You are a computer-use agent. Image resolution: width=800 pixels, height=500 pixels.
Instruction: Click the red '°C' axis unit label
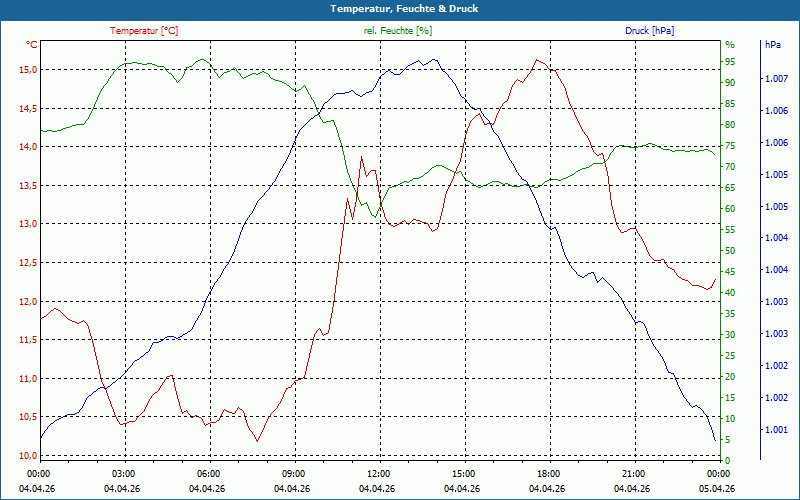pyautogui.click(x=32, y=45)
